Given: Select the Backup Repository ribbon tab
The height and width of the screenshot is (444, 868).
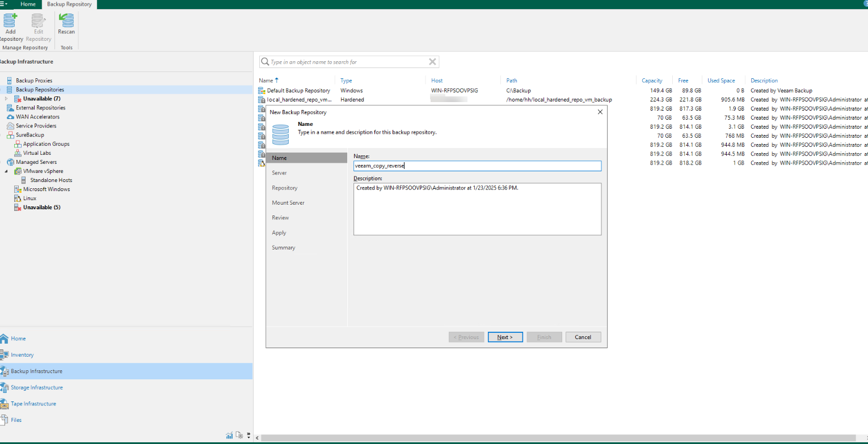Looking at the screenshot, I should click(x=69, y=4).
